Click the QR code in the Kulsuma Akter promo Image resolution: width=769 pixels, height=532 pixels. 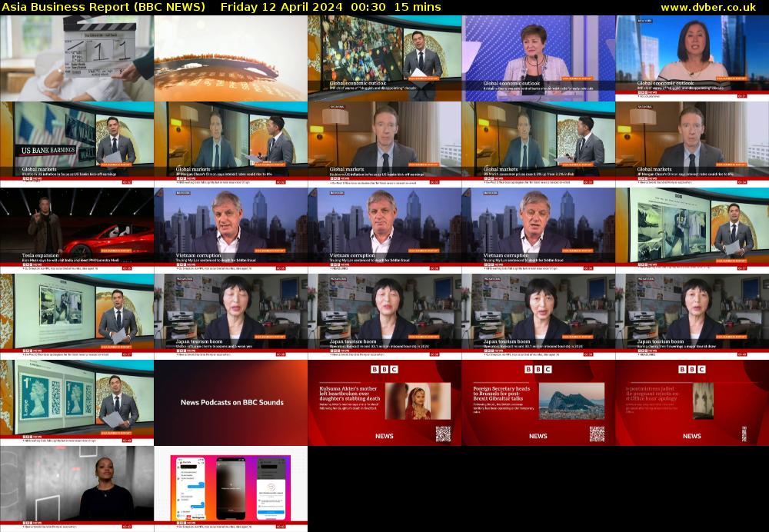[x=443, y=434]
